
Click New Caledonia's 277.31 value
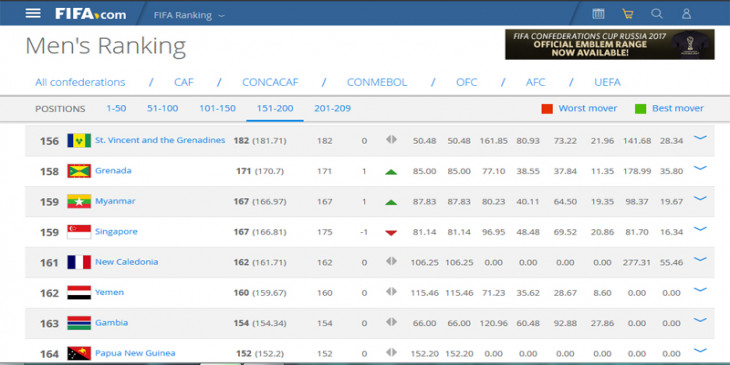(636, 263)
